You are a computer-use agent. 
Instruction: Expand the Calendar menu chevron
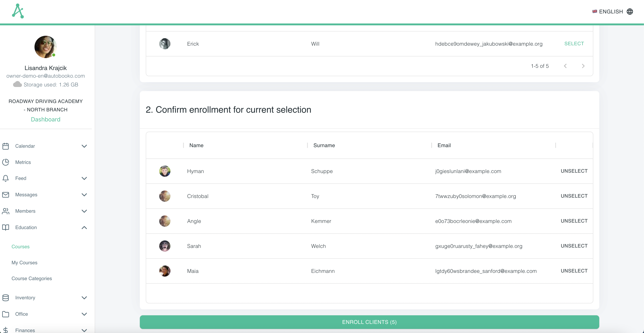pyautogui.click(x=84, y=146)
